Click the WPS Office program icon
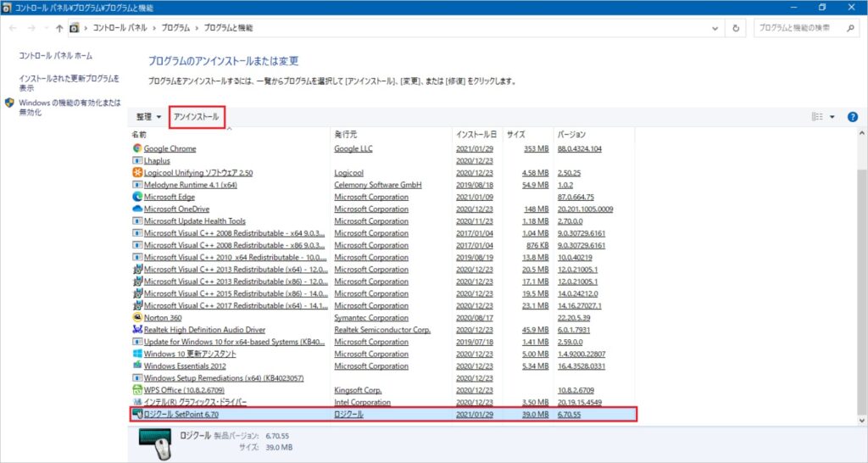 [x=137, y=390]
